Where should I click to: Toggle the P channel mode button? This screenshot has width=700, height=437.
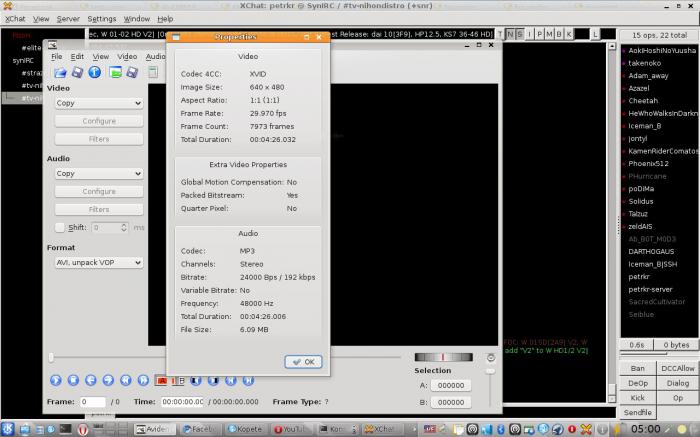539,34
